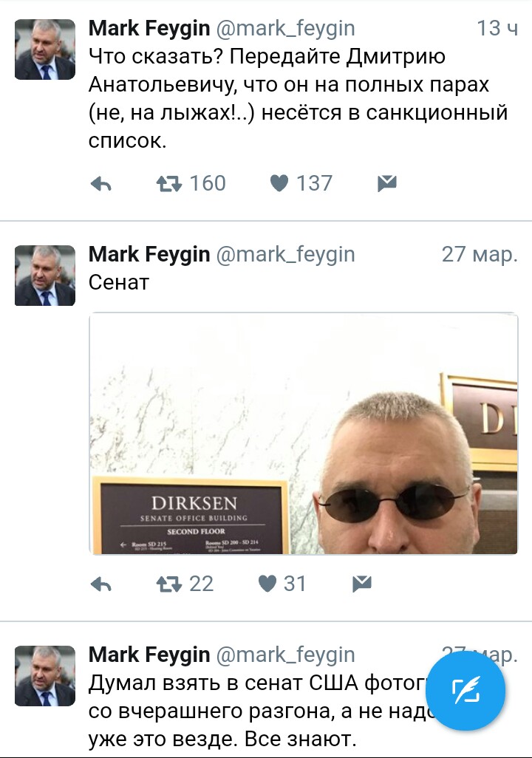Reply to the tweet about Дмитрию Анатольевичу
Image resolution: width=532 pixels, height=758 pixels.
click(x=101, y=184)
